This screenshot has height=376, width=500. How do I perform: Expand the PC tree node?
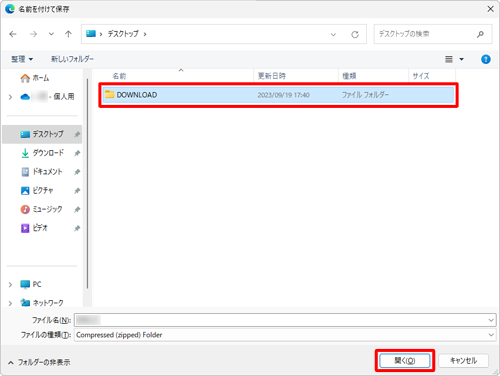pos(10,285)
